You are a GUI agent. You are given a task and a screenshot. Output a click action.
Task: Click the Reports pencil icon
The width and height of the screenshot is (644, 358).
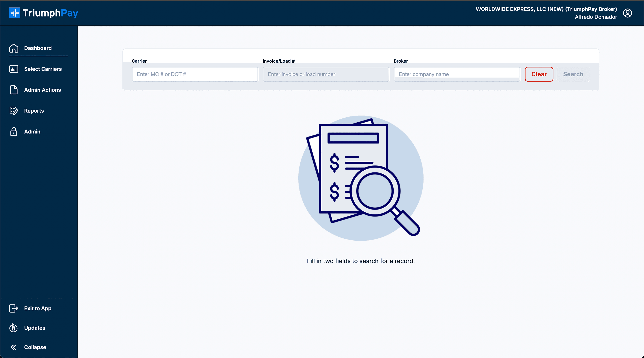pos(14,111)
